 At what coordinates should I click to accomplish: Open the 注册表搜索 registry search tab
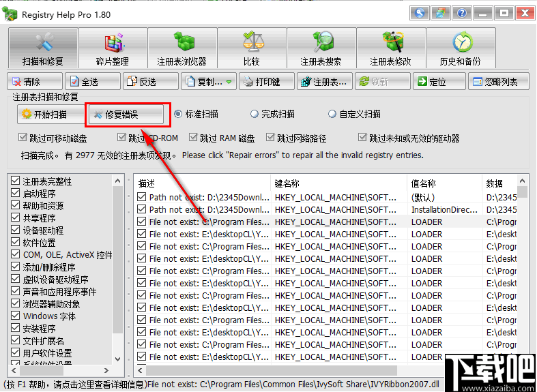(x=321, y=48)
